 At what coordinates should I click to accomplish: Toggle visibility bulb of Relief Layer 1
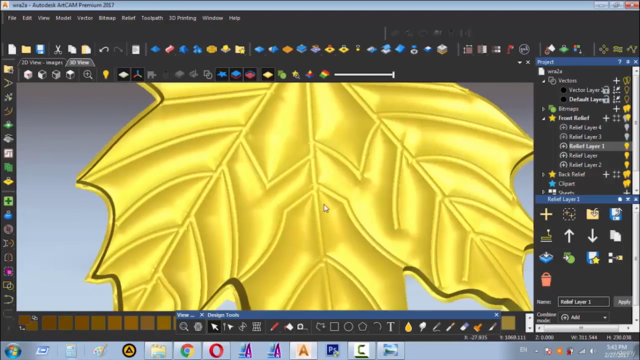coord(627,146)
